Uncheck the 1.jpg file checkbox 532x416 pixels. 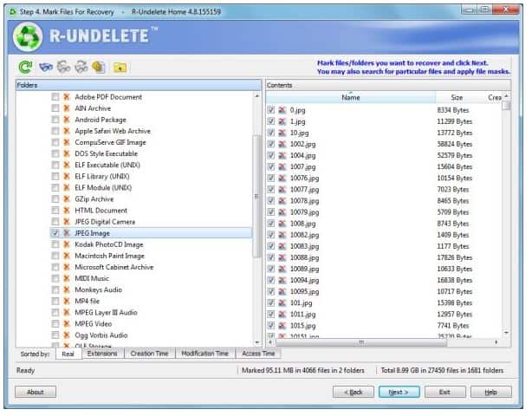click(x=270, y=121)
